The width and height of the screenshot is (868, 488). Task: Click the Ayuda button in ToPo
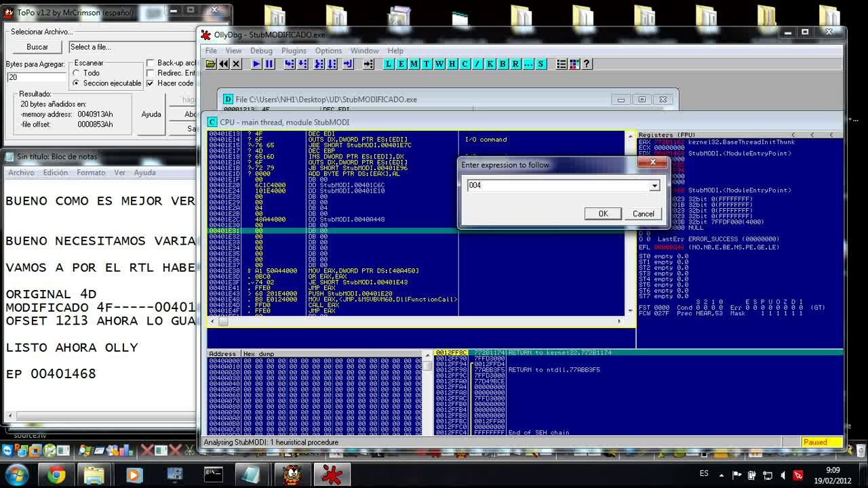[151, 115]
